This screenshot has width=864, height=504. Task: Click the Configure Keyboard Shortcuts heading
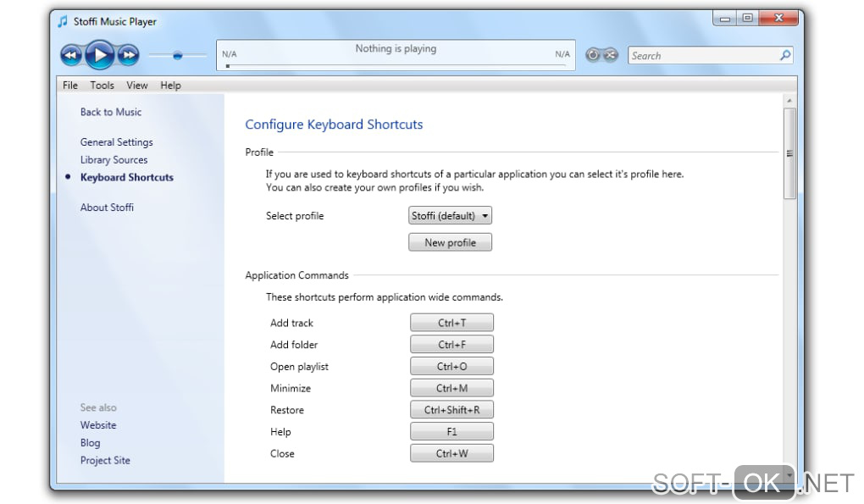click(x=334, y=125)
